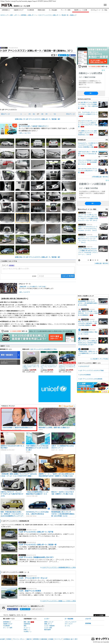Select the ディーラー検索 navigation tab
Image resolution: width=109 pixels, height=644 pixels.
tap(66, 10)
